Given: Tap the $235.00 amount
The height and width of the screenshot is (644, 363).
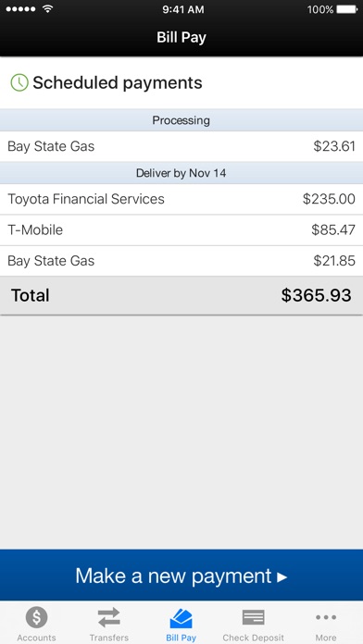Looking at the screenshot, I should coord(329,199).
